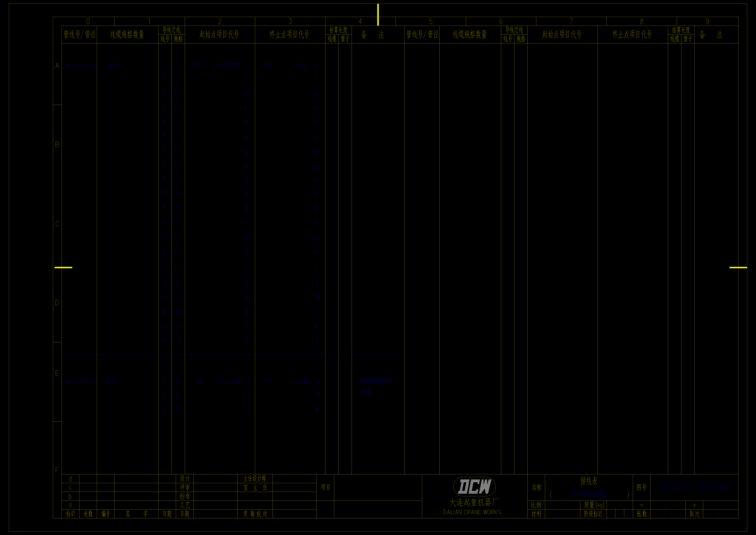Click the 比例 label in title block
Viewport: 756px width, 535px height.
[536, 505]
